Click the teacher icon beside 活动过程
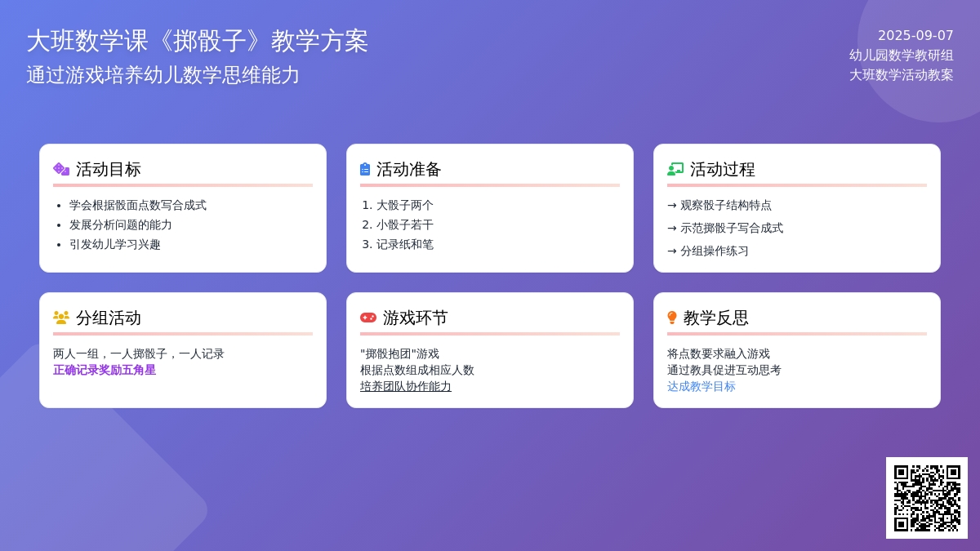This screenshot has width=980, height=551. point(675,169)
